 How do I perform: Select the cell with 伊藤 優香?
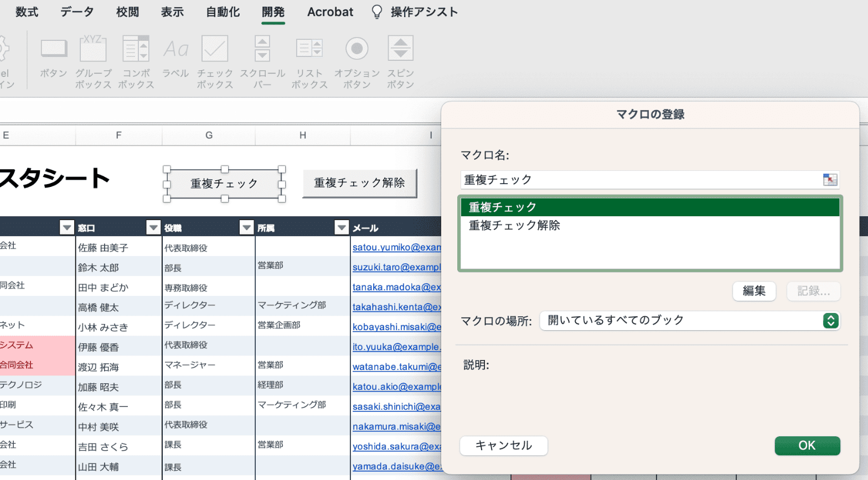pos(118,347)
